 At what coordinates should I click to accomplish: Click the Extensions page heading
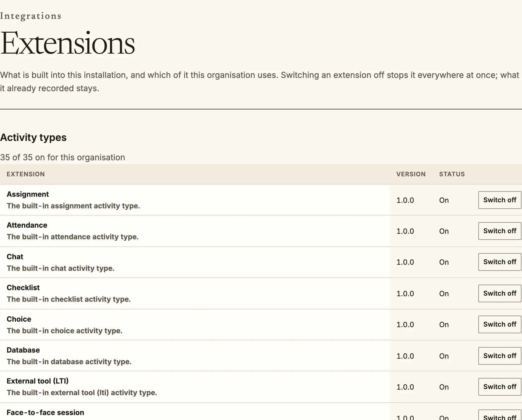[67, 43]
